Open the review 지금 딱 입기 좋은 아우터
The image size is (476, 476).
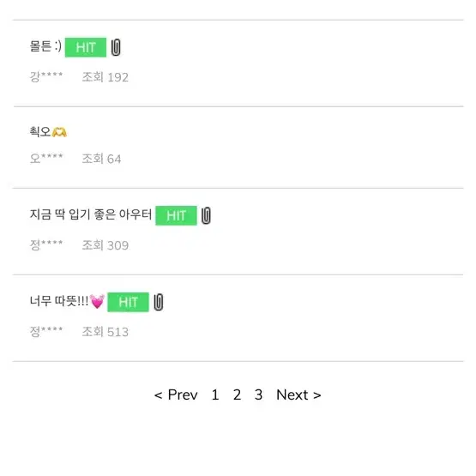(90, 214)
